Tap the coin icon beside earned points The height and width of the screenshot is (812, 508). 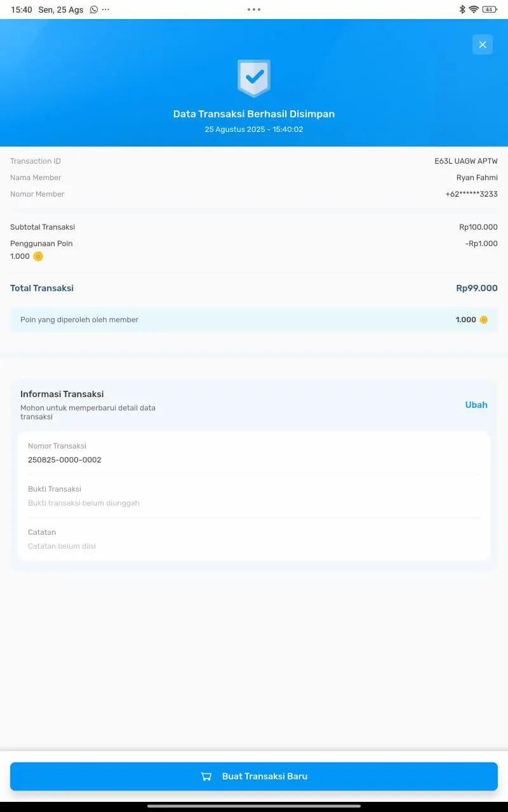coord(483,320)
